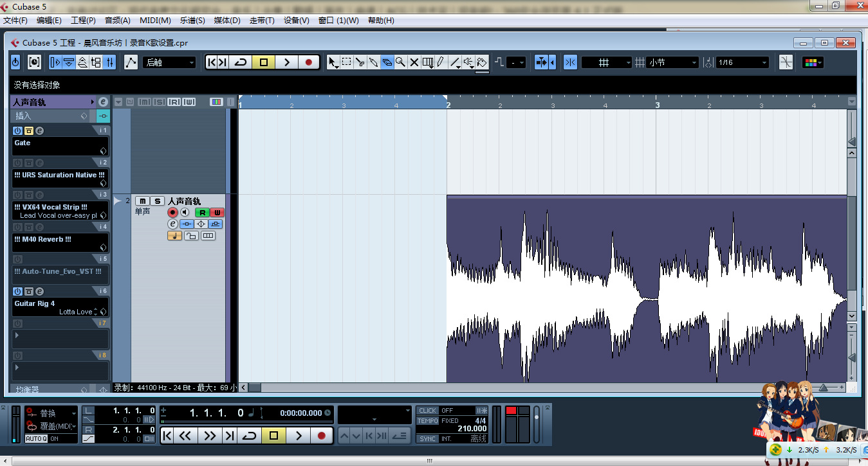Toggle record enable on vocal track

point(172,212)
